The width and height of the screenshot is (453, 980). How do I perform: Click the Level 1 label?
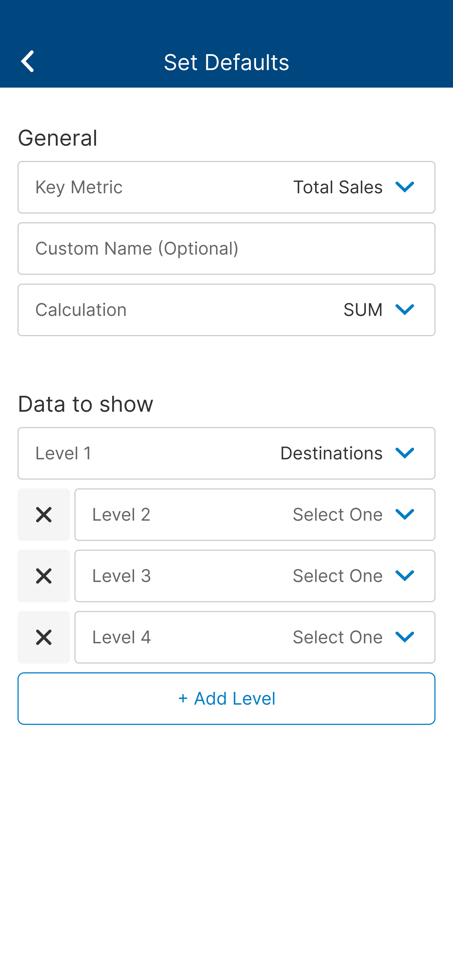click(63, 453)
